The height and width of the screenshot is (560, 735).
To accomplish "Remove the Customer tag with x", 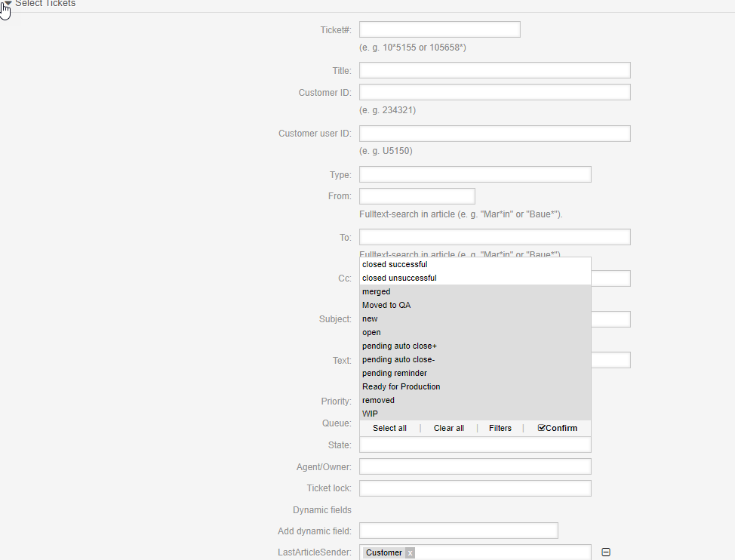I will [410, 552].
